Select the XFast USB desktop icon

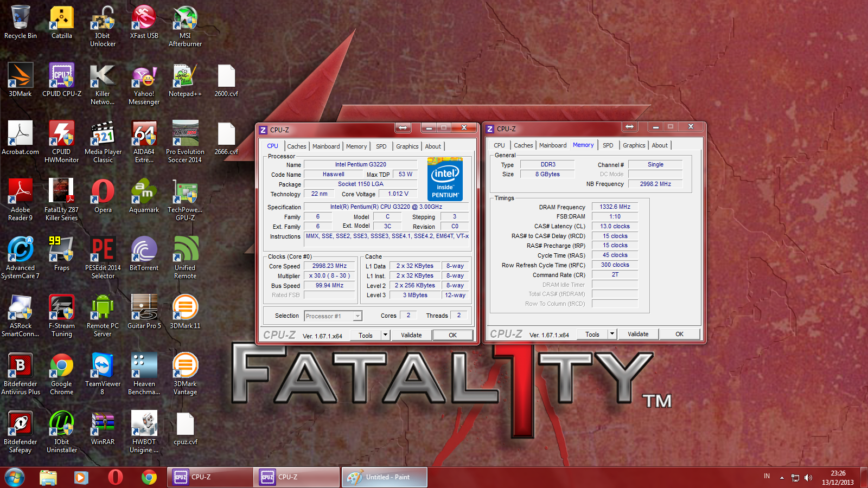pyautogui.click(x=144, y=22)
